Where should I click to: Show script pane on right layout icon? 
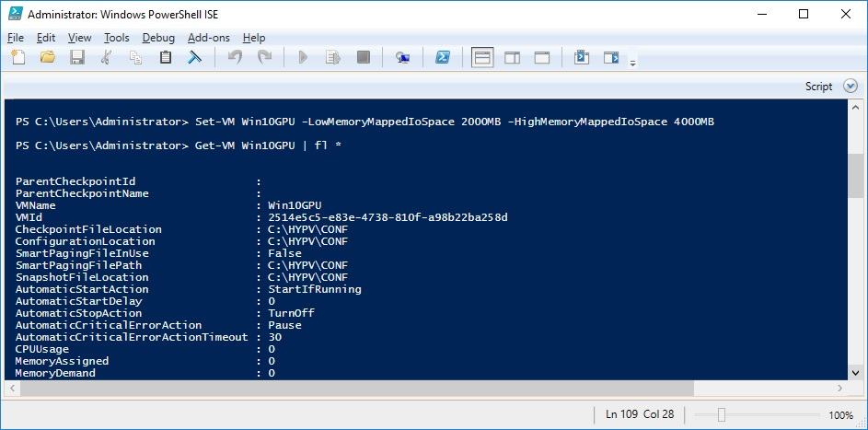512,57
